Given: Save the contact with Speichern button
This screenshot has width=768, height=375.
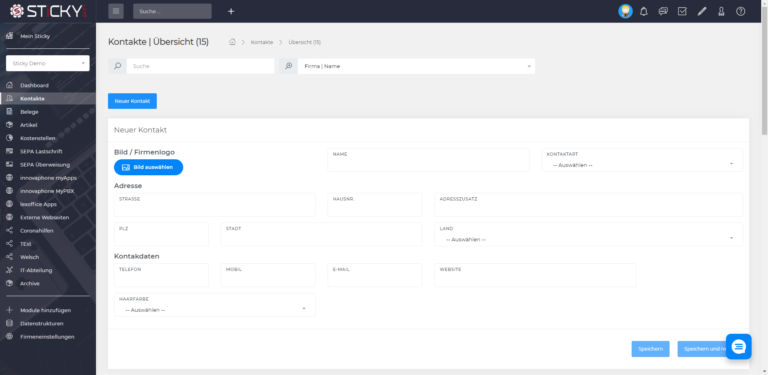Looking at the screenshot, I should [650, 349].
